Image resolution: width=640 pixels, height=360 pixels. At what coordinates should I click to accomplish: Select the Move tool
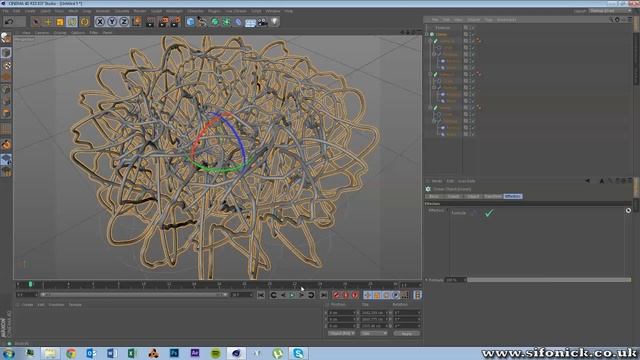(48, 22)
